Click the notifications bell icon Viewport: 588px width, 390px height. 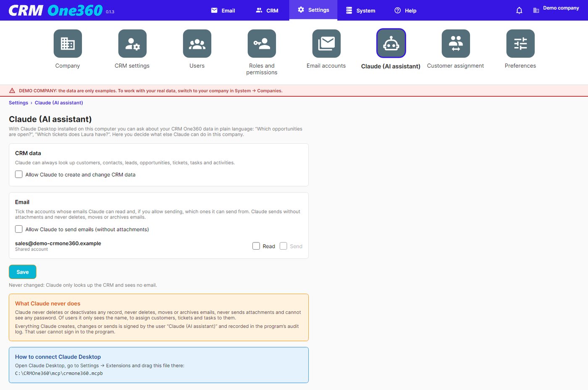click(519, 11)
